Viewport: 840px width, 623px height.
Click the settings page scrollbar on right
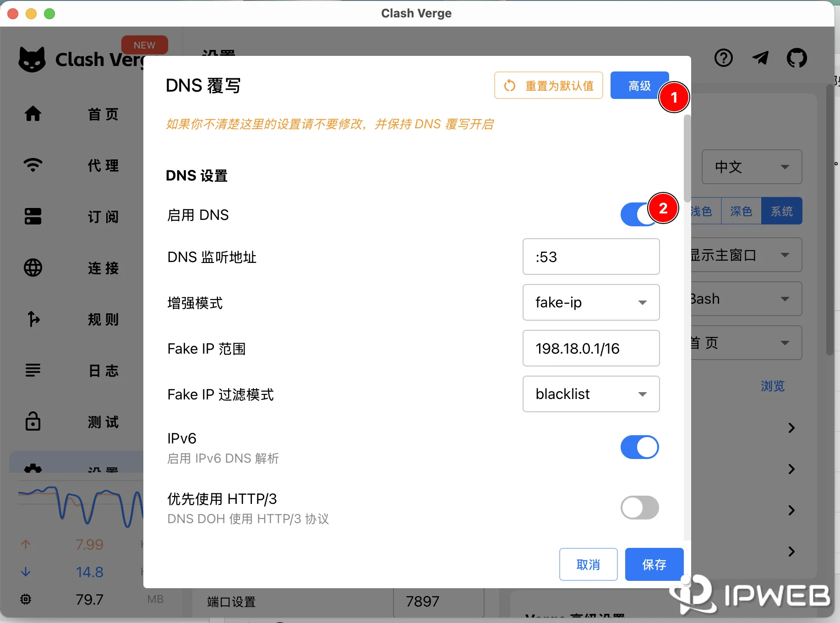click(830, 220)
